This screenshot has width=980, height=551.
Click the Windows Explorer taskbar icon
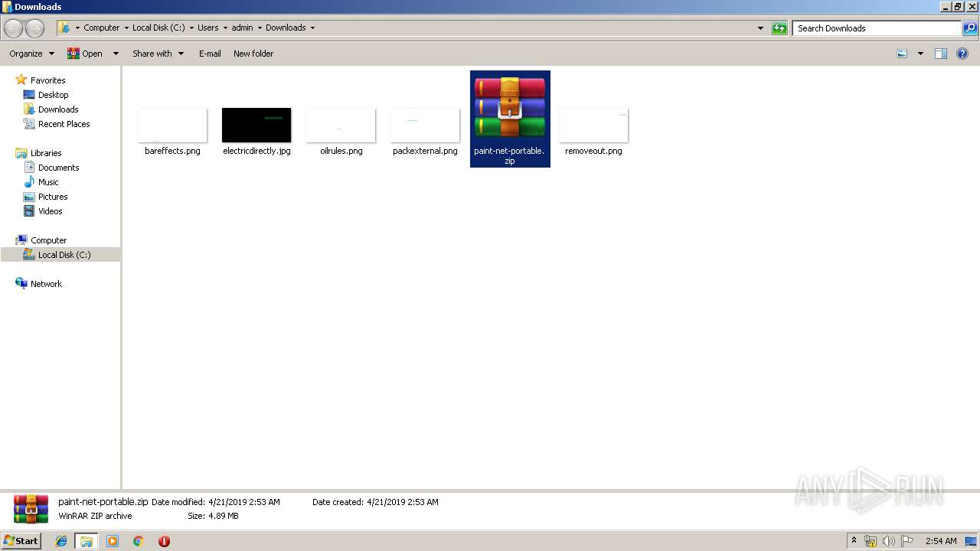click(86, 541)
